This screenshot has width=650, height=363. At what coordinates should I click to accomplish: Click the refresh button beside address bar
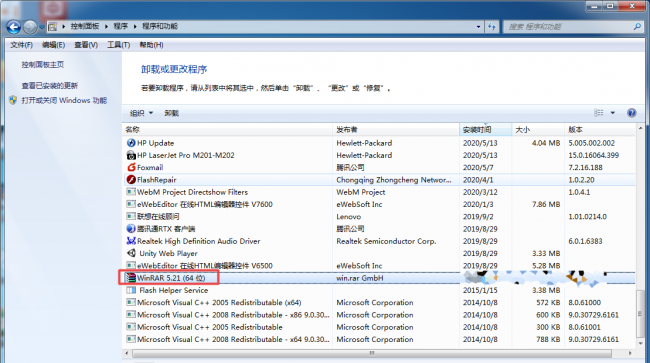(492, 27)
